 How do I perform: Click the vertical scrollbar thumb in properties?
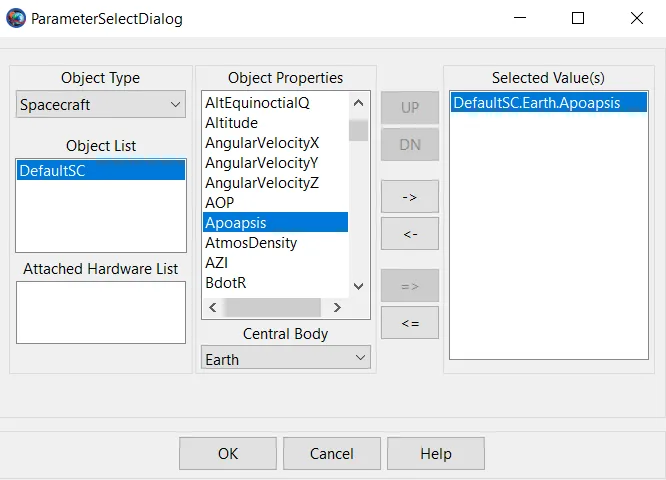click(358, 130)
